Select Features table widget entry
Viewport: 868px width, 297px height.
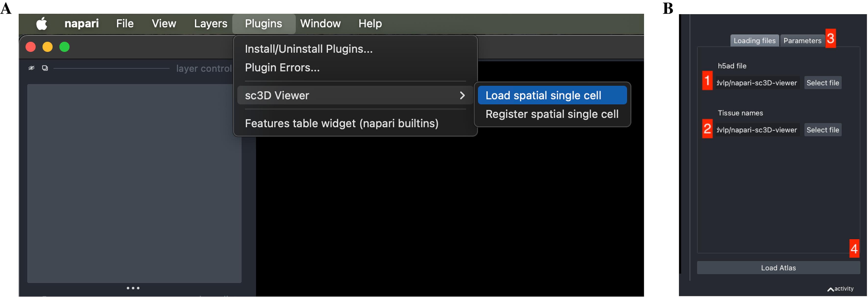click(341, 124)
